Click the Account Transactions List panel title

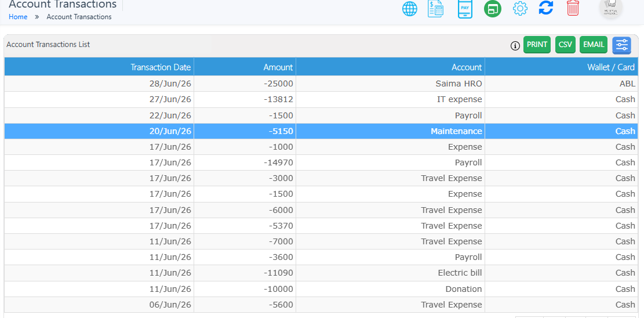click(x=48, y=45)
